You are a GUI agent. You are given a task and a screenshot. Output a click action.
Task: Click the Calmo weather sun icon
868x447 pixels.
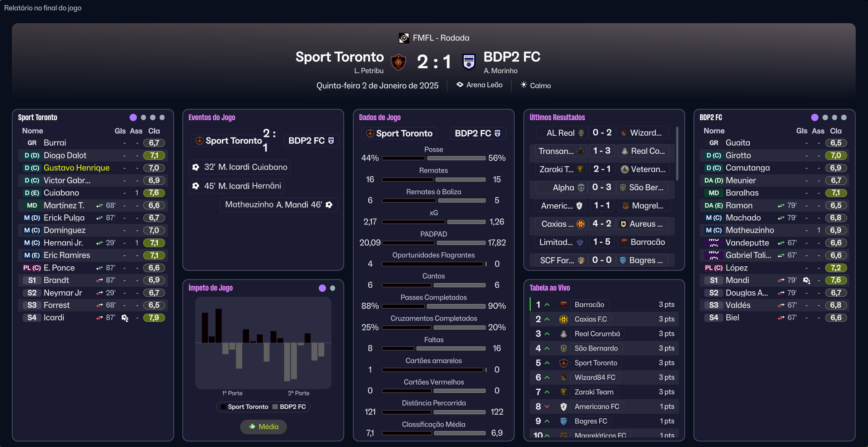[524, 85]
